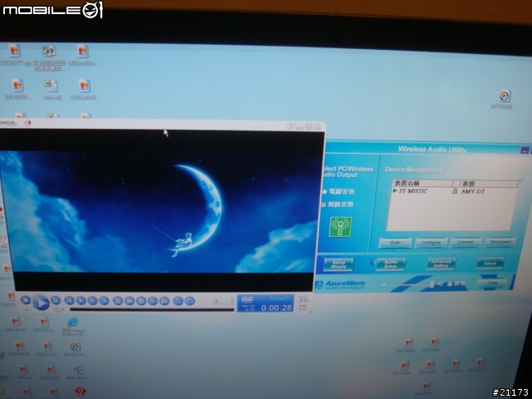This screenshot has height=399, width=532.
Task: Click the lock icon in the device list
Action: coord(455,191)
